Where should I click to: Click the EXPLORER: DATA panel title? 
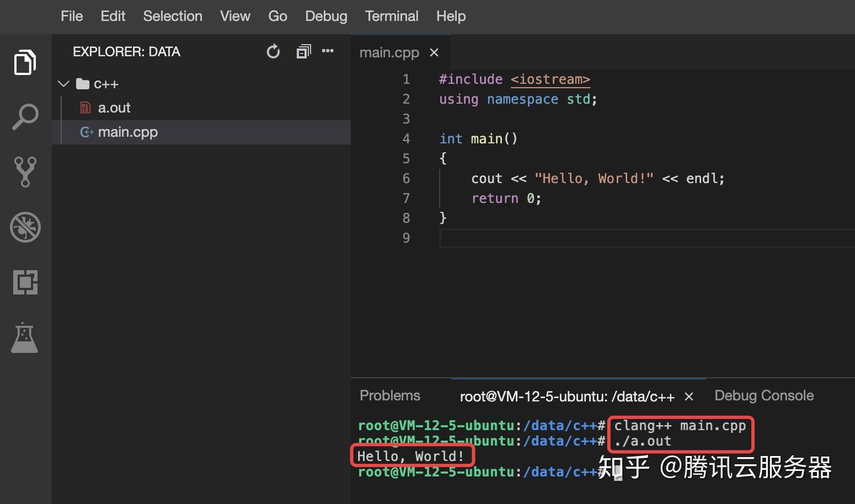point(126,51)
